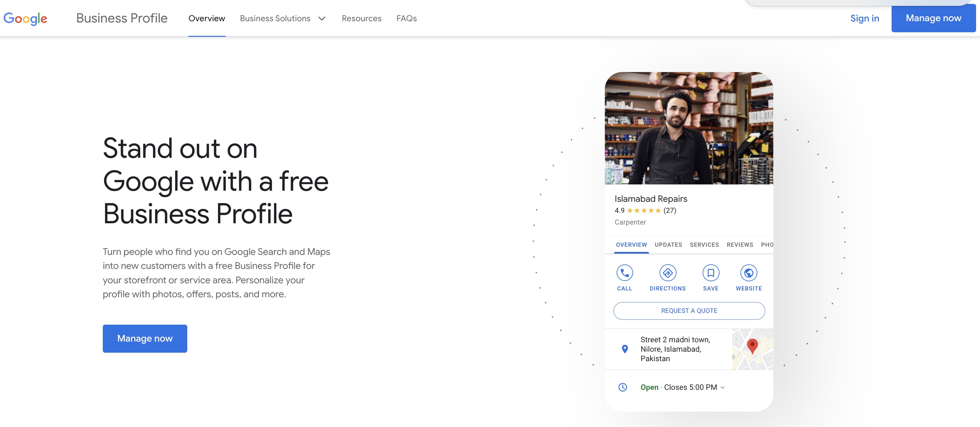Click the blue location pin icon
980x427 pixels.
[624, 349]
